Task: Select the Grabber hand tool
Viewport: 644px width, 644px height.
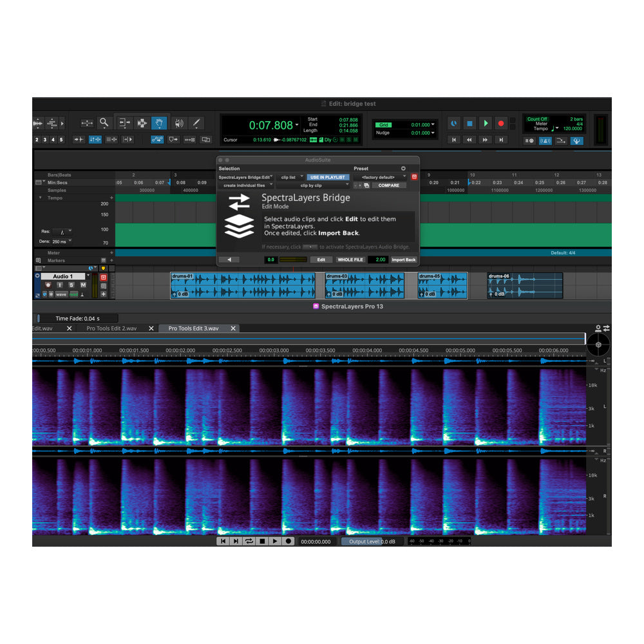Action: coord(159,123)
